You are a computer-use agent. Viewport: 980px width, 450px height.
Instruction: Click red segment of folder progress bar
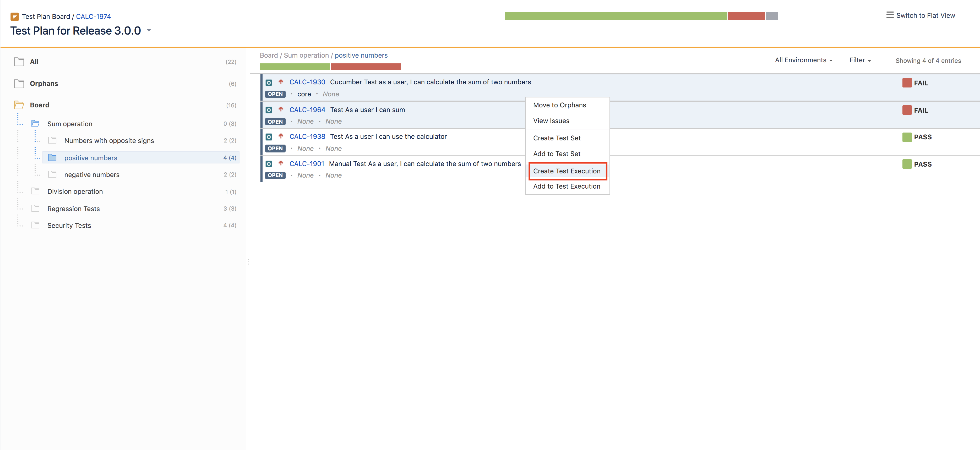click(366, 67)
